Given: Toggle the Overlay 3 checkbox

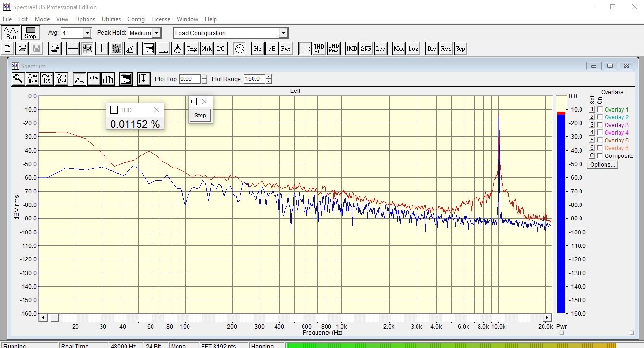Looking at the screenshot, I should coord(600,125).
